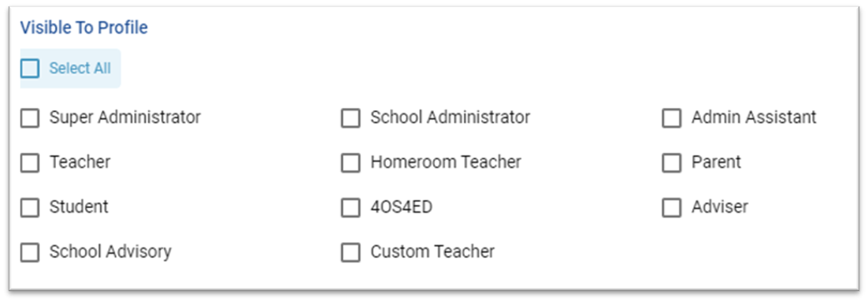Mark the Parent checkbox
The width and height of the screenshot is (868, 302).
point(672,163)
